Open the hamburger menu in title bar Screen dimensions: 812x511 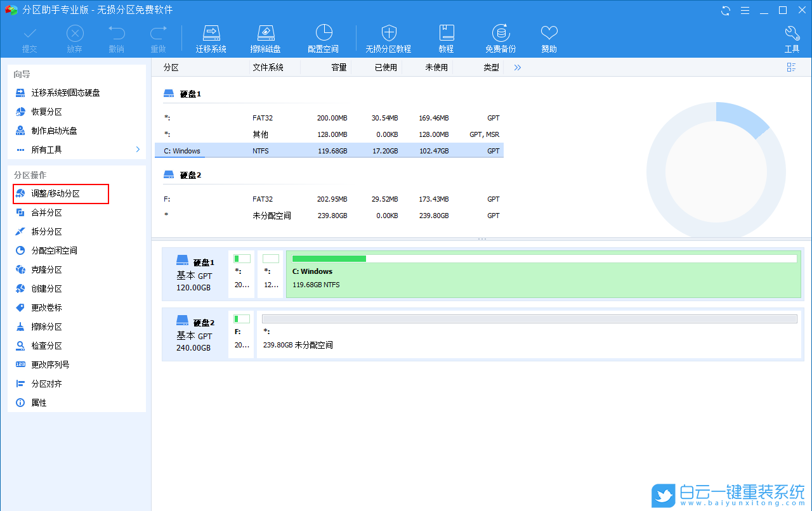coord(745,10)
